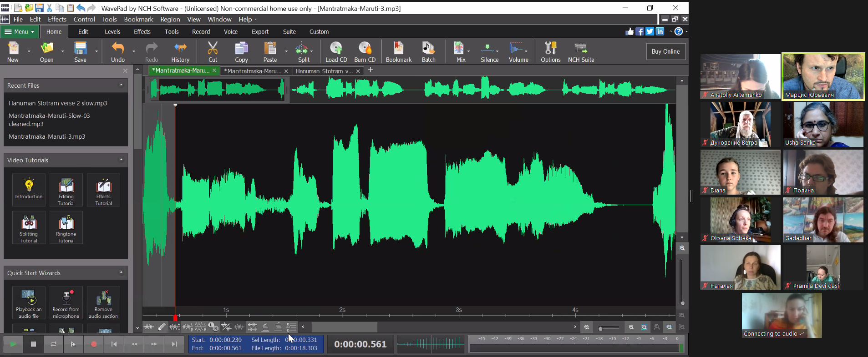Toggle loop playback mode
868x357 pixels.
coord(53,344)
